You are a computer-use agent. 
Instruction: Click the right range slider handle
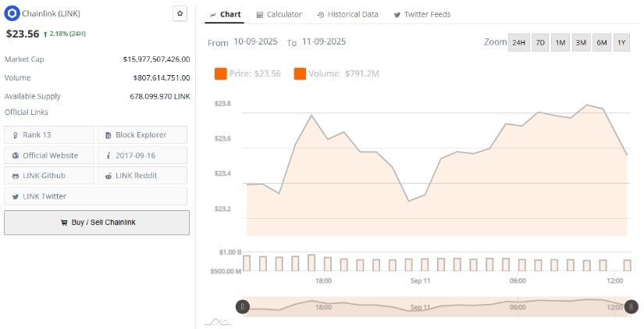[x=632, y=306]
